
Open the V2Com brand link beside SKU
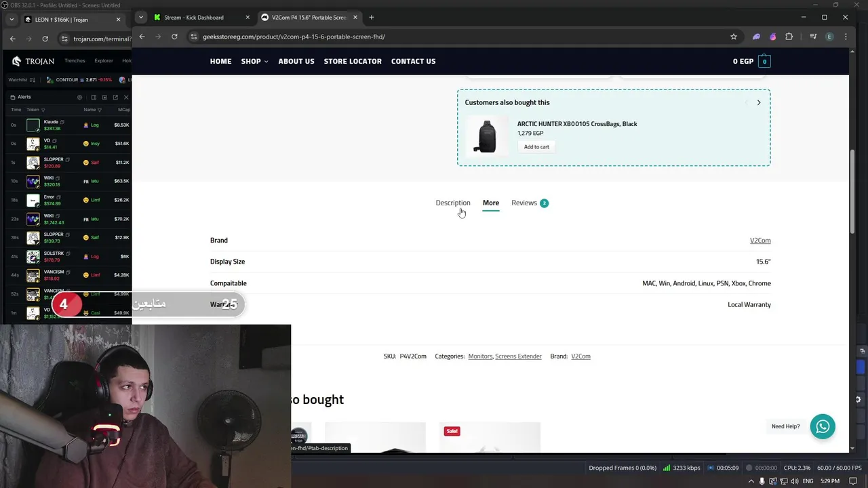point(580,356)
